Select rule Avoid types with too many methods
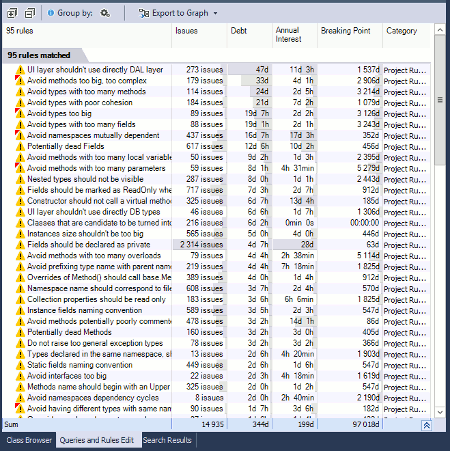The image size is (450, 451). [x=86, y=92]
